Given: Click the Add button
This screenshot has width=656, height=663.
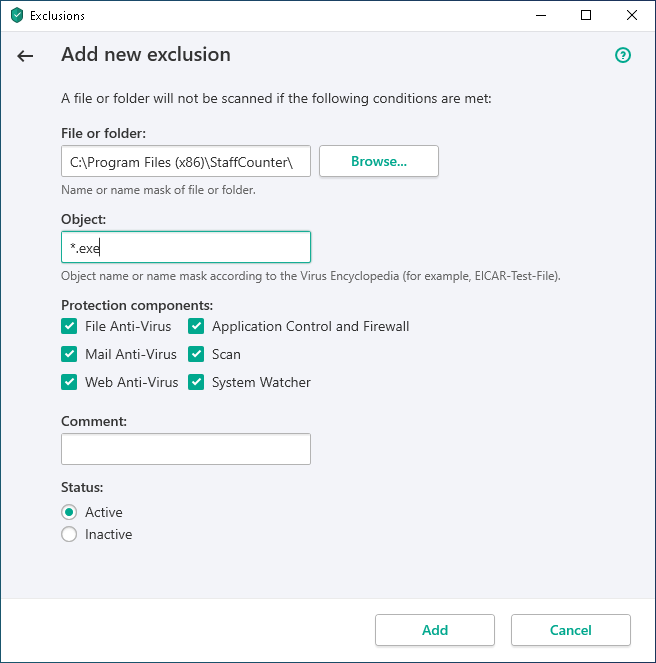Looking at the screenshot, I should [435, 630].
